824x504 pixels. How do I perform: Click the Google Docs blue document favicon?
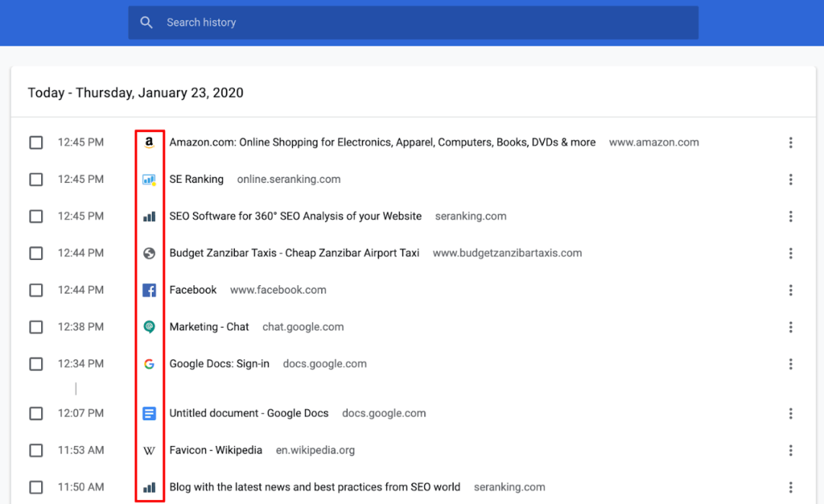(x=150, y=413)
